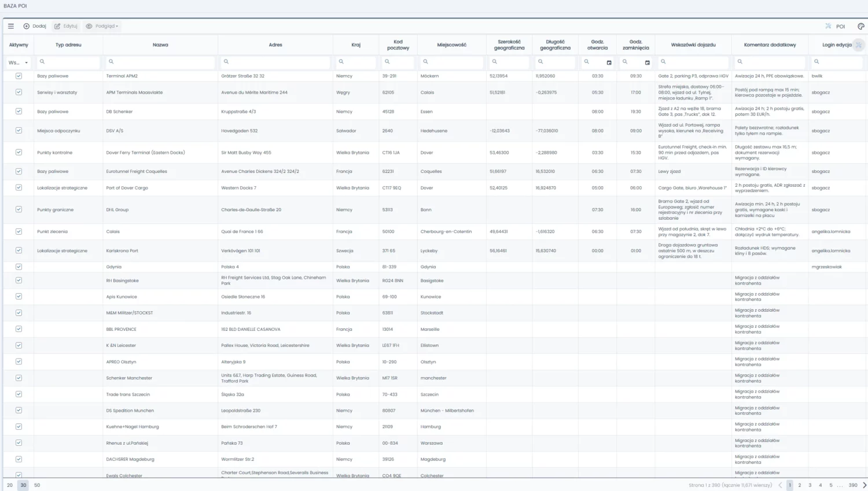Open calendar picker in Godz. otwarcia filter
Viewport: 868px width, 491px height.
(609, 62)
